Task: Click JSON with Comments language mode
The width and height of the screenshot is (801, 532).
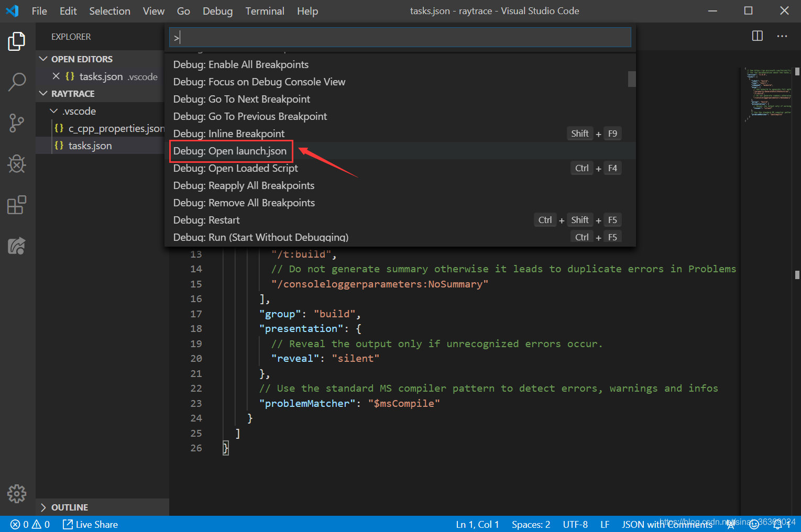Action: pyautogui.click(x=667, y=525)
